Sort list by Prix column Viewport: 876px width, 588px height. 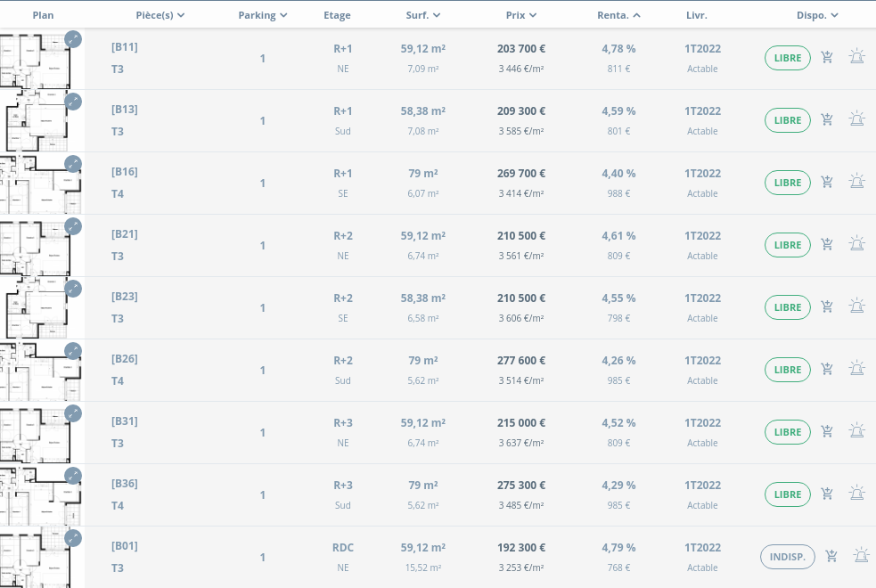[x=521, y=15]
